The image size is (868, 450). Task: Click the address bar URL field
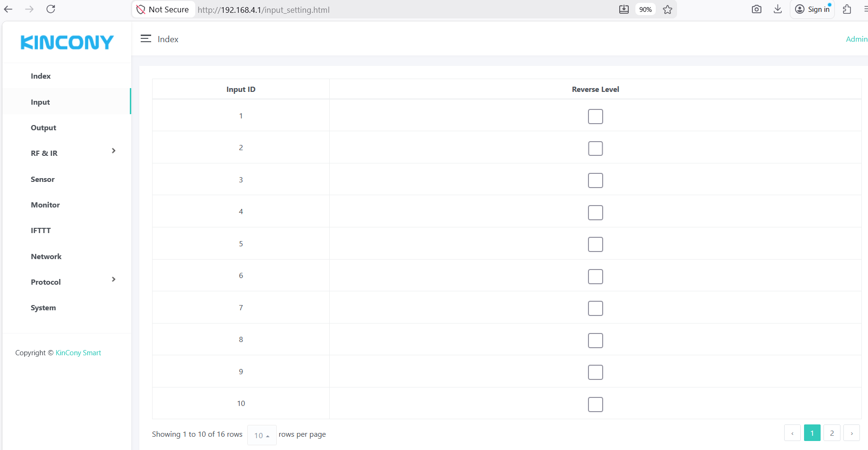coord(379,9)
